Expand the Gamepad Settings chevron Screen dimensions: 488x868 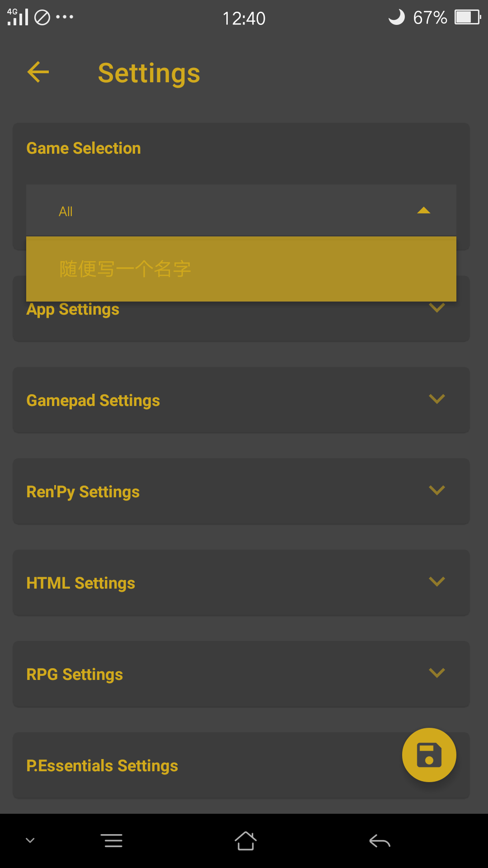[x=436, y=399]
